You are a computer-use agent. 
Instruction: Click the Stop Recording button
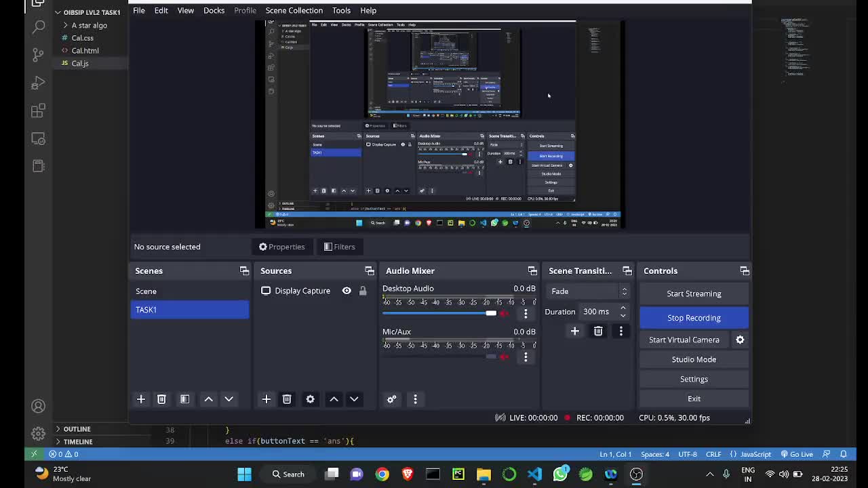click(694, 318)
